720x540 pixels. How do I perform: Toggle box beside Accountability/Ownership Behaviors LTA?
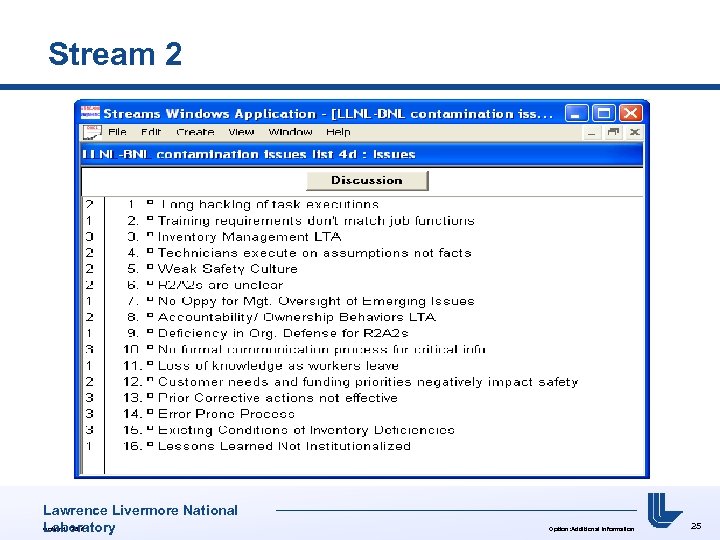pos(150,315)
